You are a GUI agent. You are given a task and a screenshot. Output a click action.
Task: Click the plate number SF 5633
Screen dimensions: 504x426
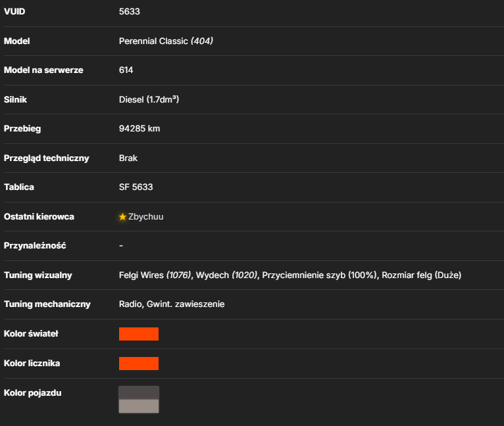pyautogui.click(x=136, y=187)
